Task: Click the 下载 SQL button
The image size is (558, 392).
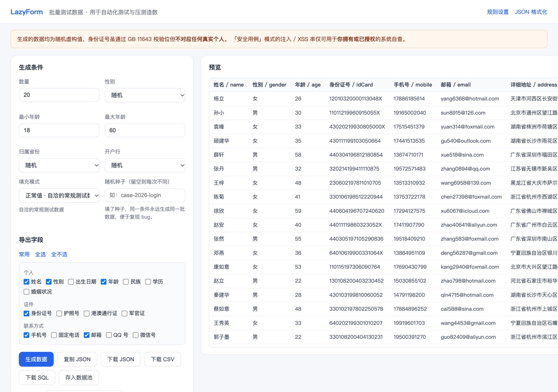Action: [37, 378]
